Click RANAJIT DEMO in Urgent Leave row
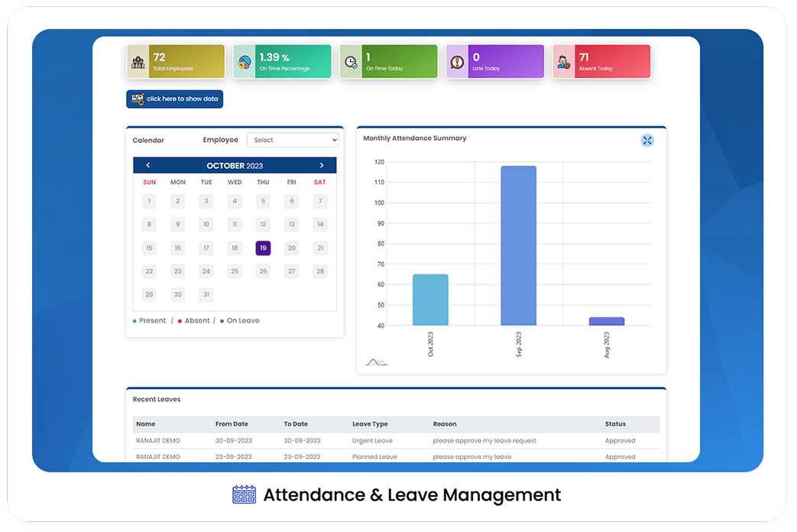The height and width of the screenshot is (532, 797). (158, 440)
